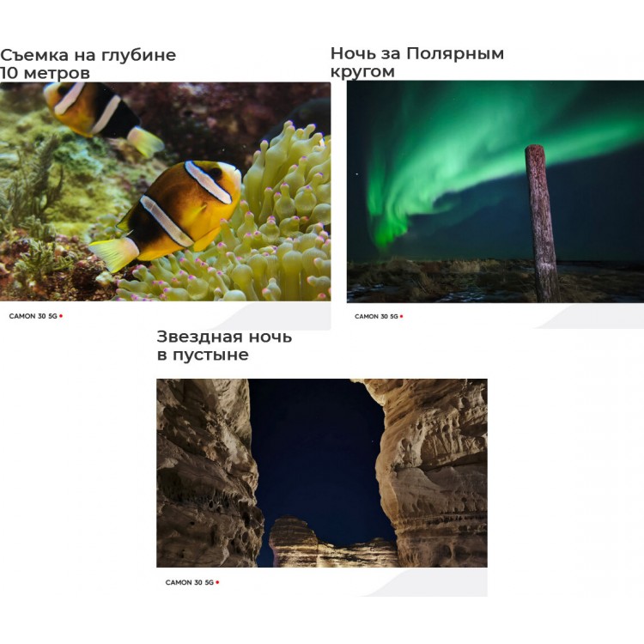The width and height of the screenshot is (644, 644).
Task: Open the green aurora night photo
Action: pos(495,191)
